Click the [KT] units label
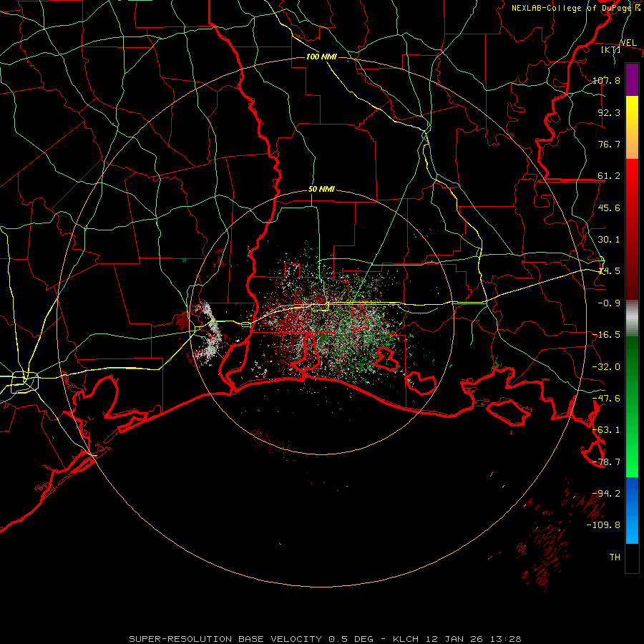 [611, 49]
